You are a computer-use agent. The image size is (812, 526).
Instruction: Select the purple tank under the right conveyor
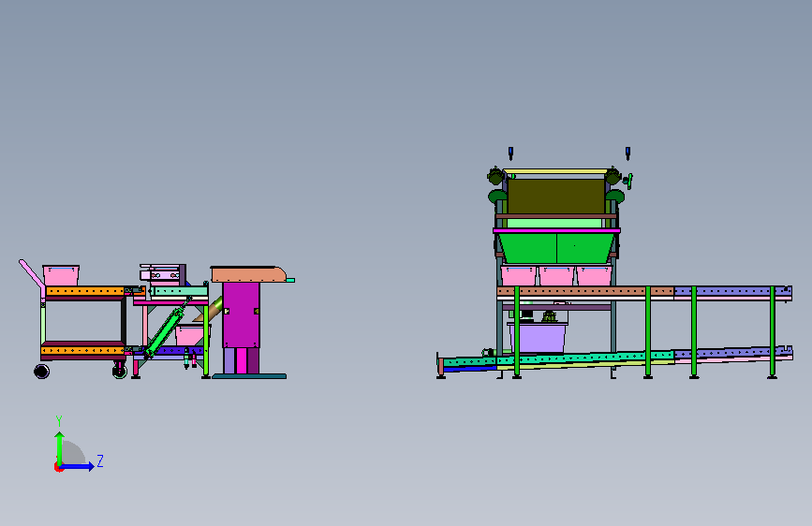click(x=538, y=337)
